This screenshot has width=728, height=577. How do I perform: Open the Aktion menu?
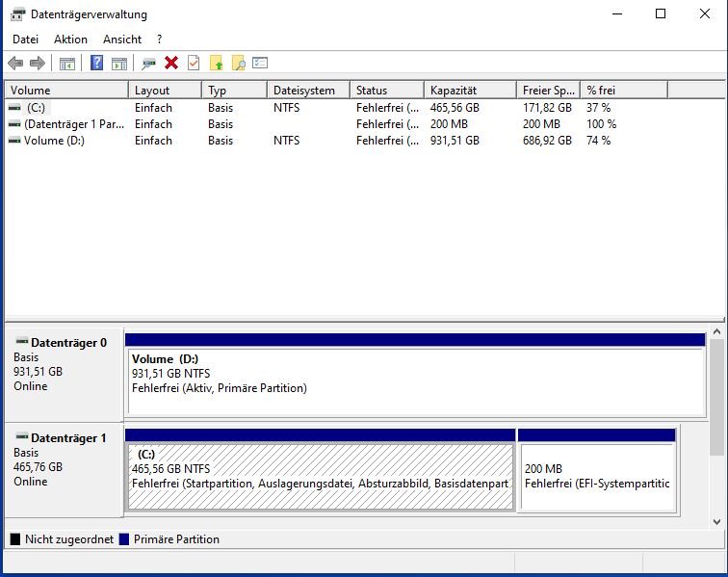[70, 39]
